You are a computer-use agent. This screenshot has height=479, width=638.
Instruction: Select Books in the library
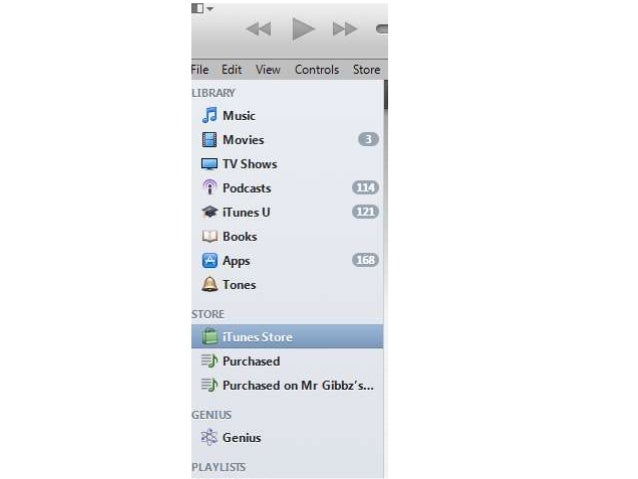(x=287, y=236)
